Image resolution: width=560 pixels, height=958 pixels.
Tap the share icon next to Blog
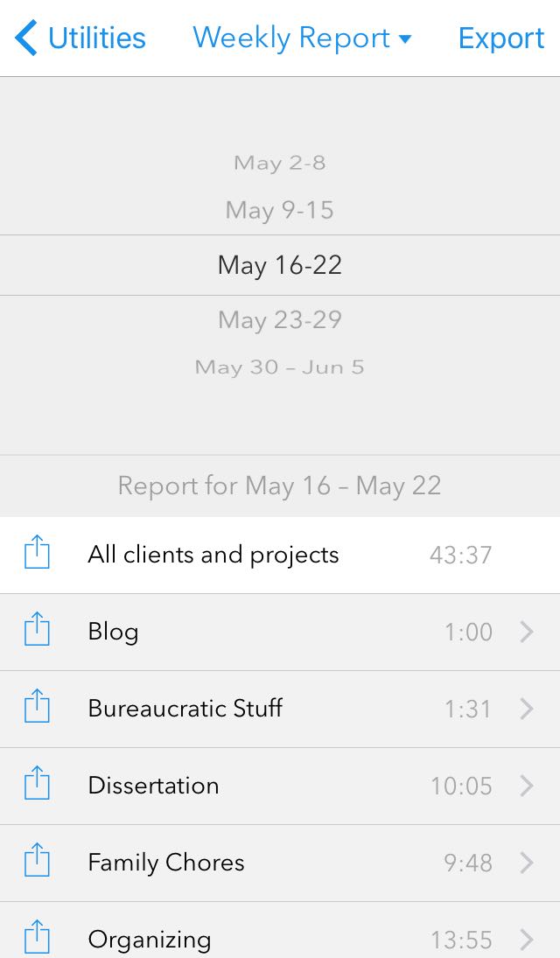(36, 632)
